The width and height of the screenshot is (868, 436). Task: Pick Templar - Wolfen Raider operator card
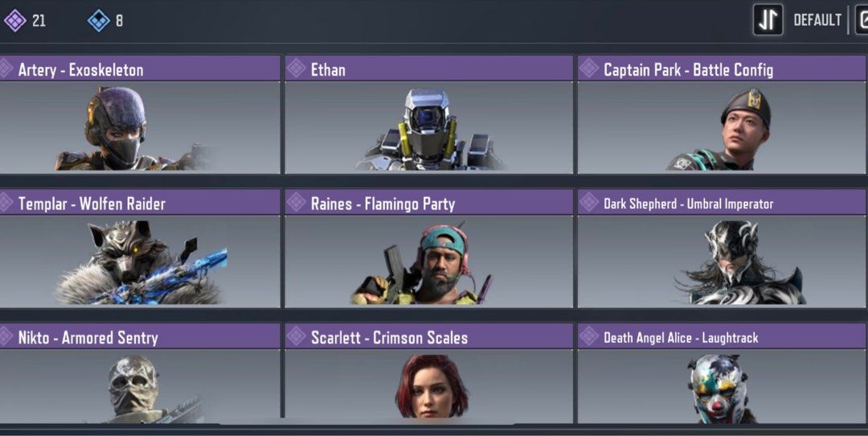click(140, 249)
